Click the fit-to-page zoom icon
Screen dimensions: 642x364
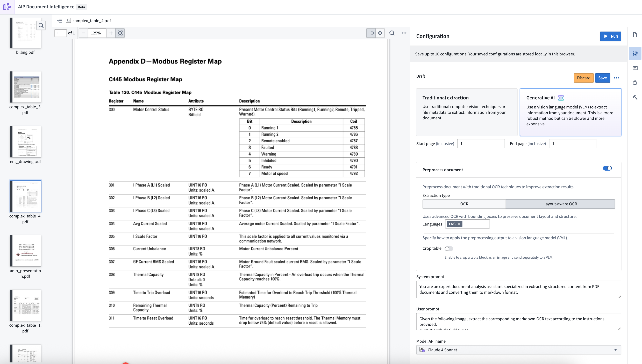point(120,33)
